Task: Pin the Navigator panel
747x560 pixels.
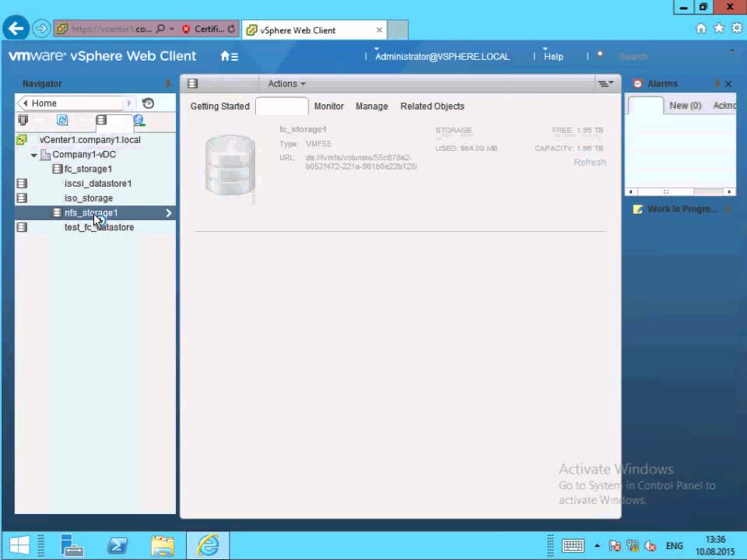Action: pos(168,84)
